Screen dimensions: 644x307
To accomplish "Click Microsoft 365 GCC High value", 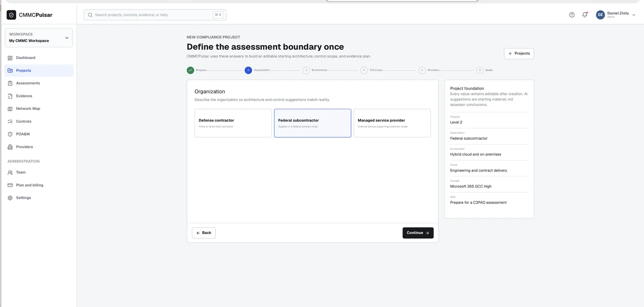I will click(x=471, y=187).
